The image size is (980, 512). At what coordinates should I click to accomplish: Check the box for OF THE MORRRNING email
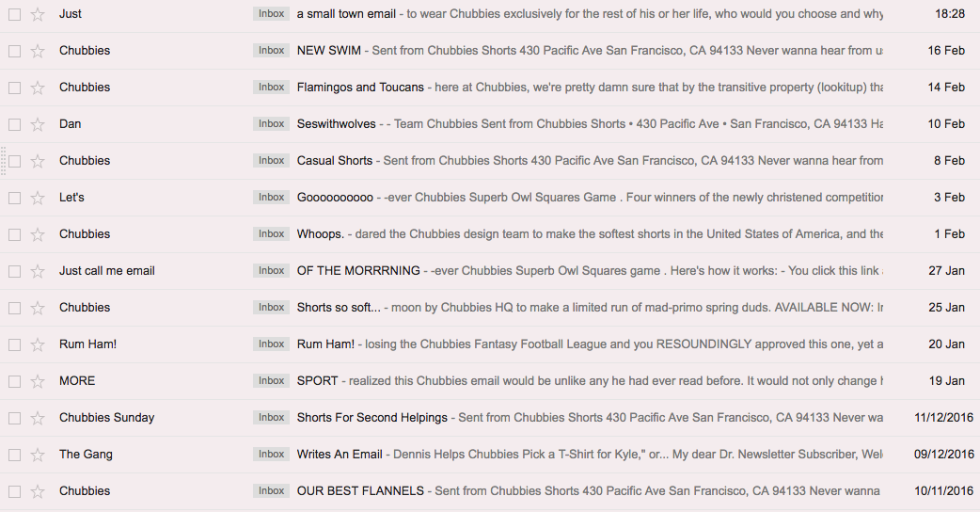pos(14,271)
